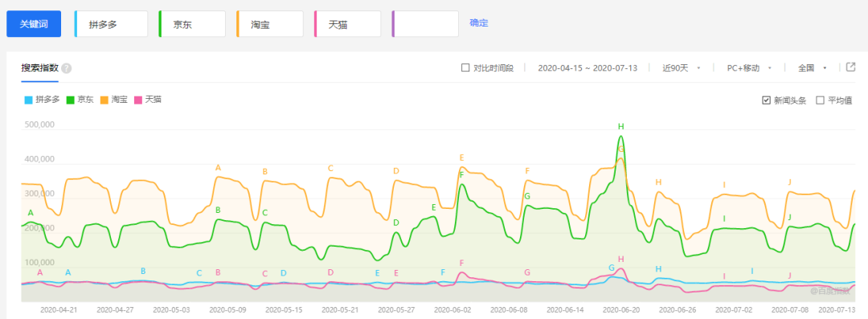Click the blue 关键词 button

pos(34,24)
